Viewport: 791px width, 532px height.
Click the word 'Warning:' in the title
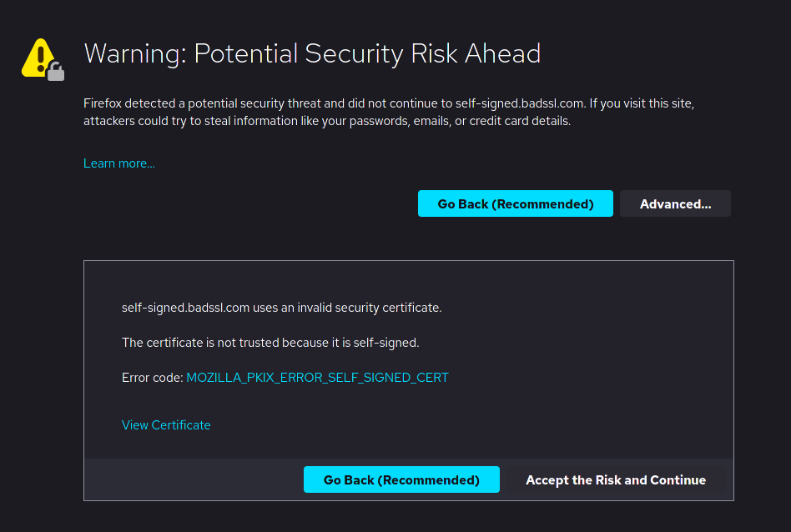pos(135,53)
